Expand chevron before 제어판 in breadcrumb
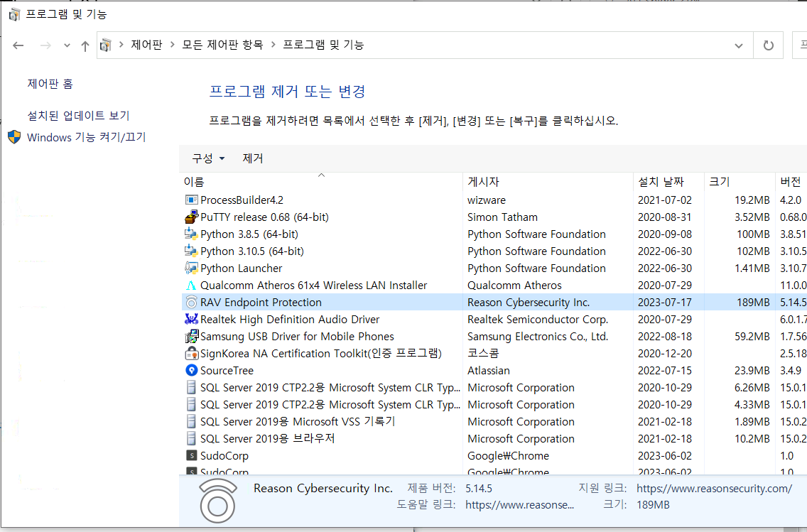This screenshot has height=532, width=807. pos(121,45)
